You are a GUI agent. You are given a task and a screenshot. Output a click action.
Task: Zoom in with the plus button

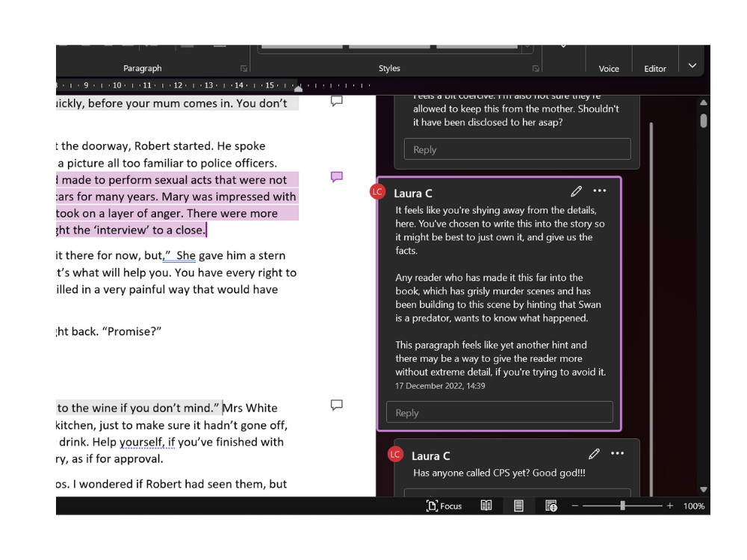(x=670, y=505)
